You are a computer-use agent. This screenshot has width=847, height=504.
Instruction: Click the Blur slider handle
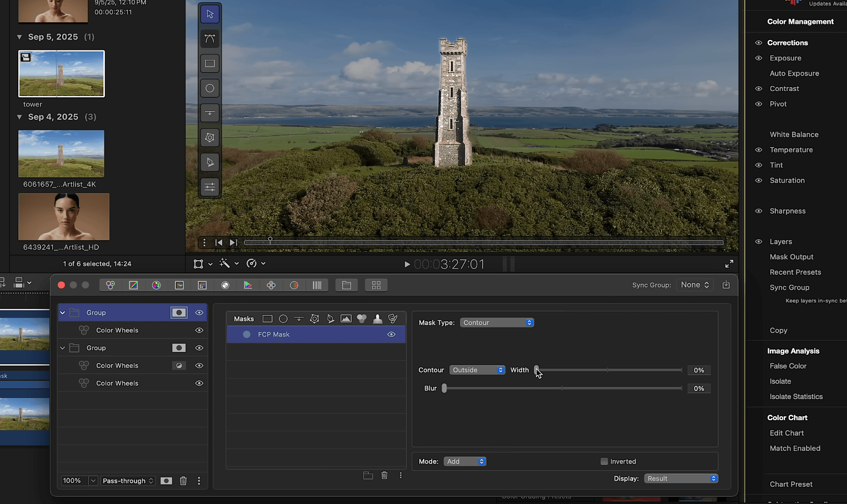[x=444, y=389]
